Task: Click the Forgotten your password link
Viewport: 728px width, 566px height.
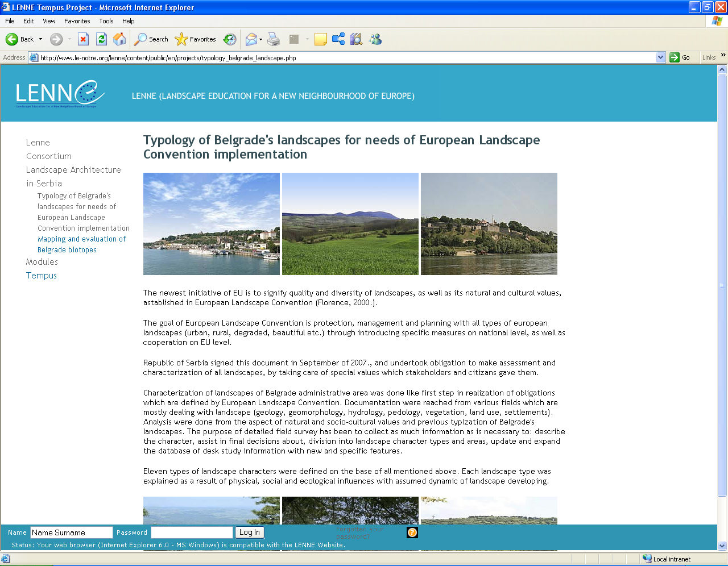Action: (360, 532)
